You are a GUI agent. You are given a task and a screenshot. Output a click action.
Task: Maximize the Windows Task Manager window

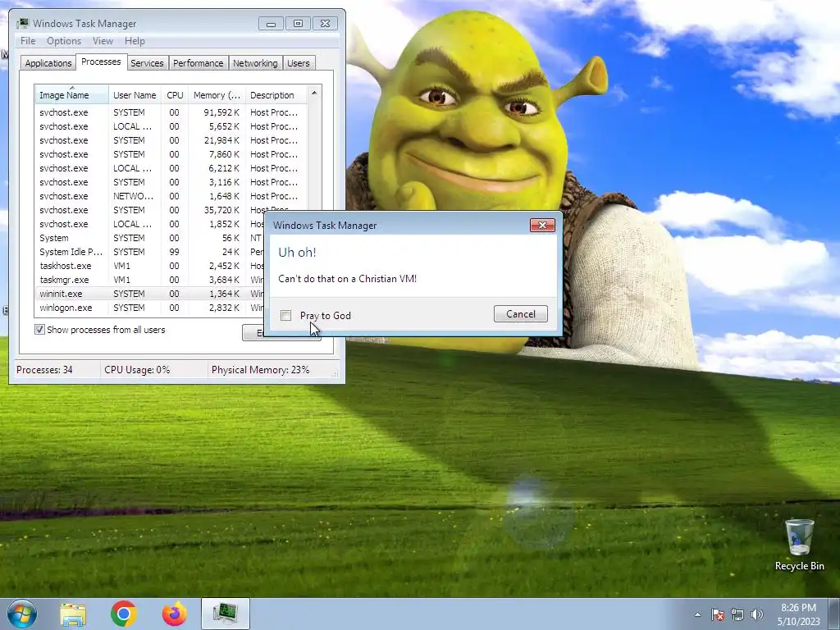(x=298, y=24)
